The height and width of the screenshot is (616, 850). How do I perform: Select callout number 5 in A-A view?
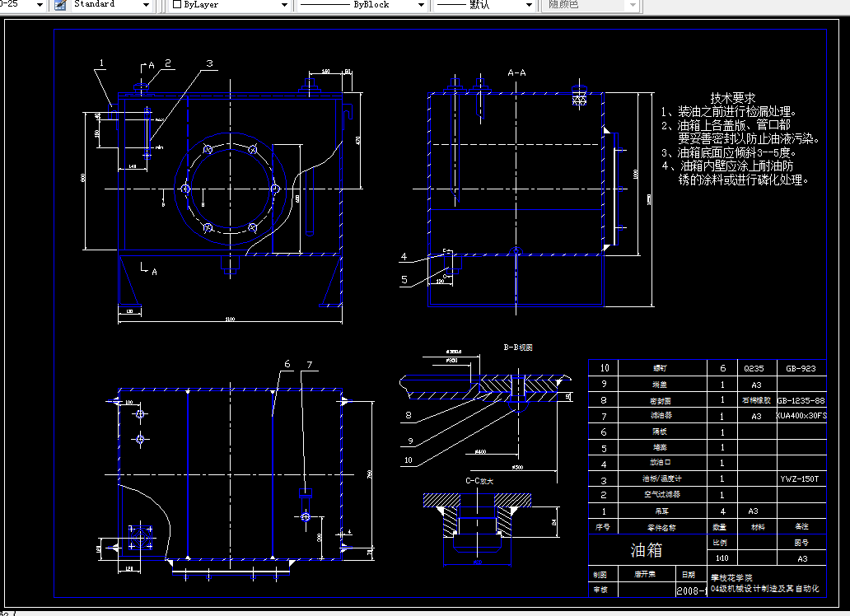coord(404,280)
